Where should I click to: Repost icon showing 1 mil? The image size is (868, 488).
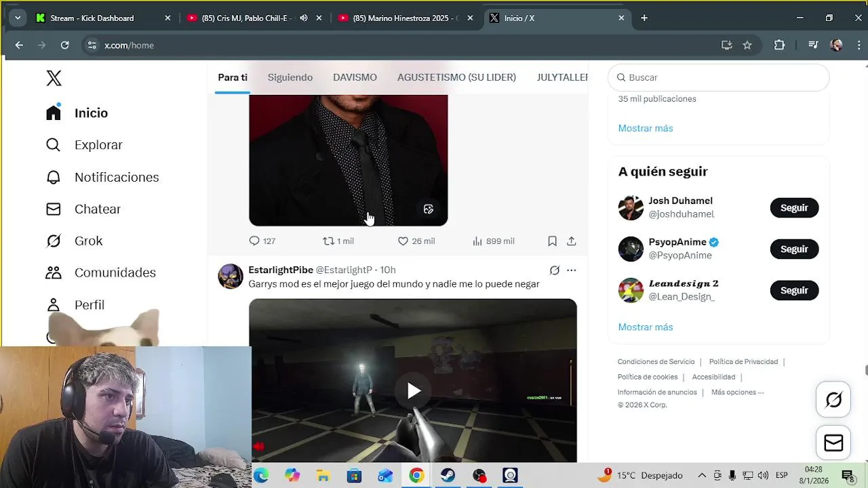point(328,241)
